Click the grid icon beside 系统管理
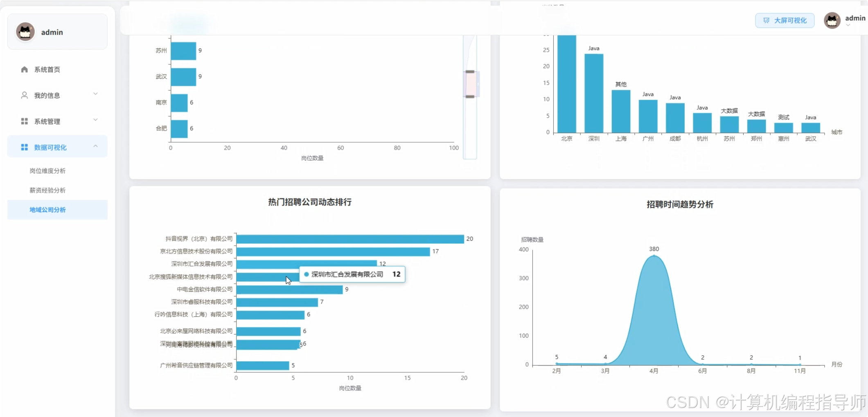Image resolution: width=868 pixels, height=417 pixels. pyautogui.click(x=25, y=121)
